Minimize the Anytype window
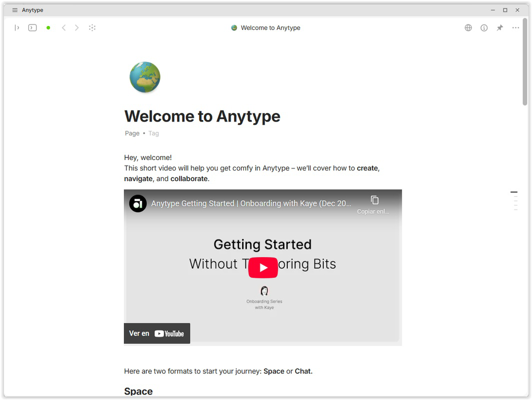532x400 pixels. [493, 10]
